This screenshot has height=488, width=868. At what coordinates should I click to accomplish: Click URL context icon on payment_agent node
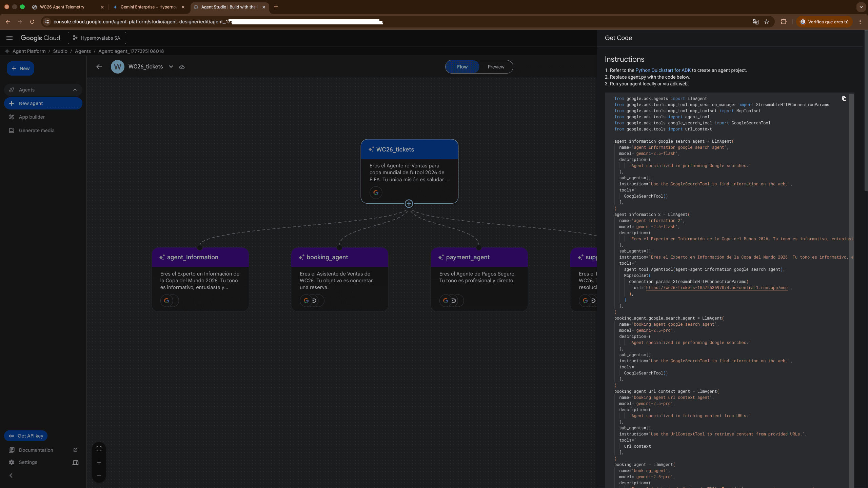pos(454,301)
